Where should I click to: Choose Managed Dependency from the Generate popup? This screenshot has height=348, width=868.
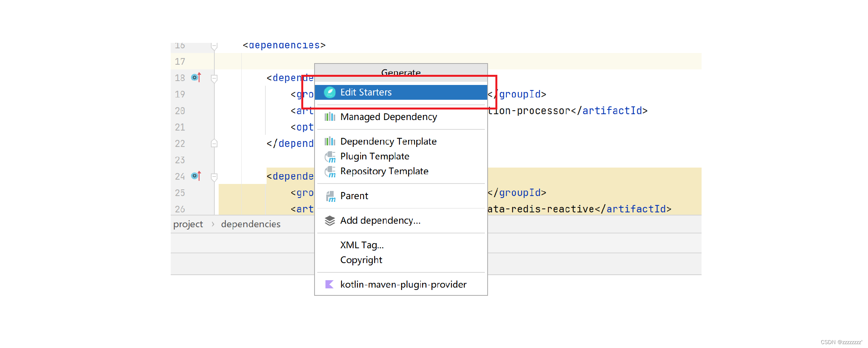click(401, 117)
